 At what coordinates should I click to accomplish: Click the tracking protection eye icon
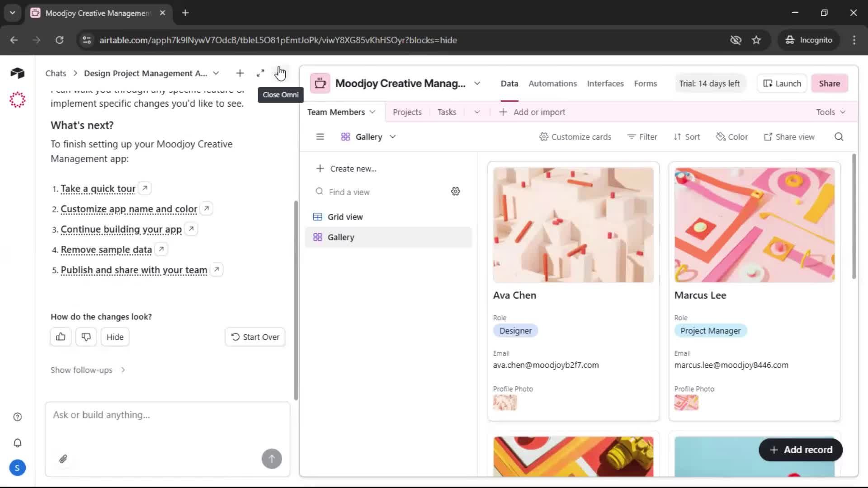click(x=736, y=40)
